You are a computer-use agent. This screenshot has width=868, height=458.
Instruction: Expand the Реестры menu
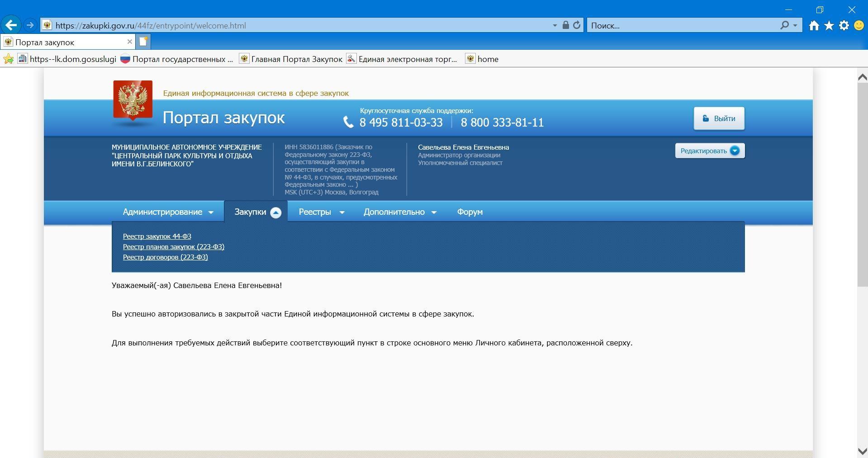point(321,212)
